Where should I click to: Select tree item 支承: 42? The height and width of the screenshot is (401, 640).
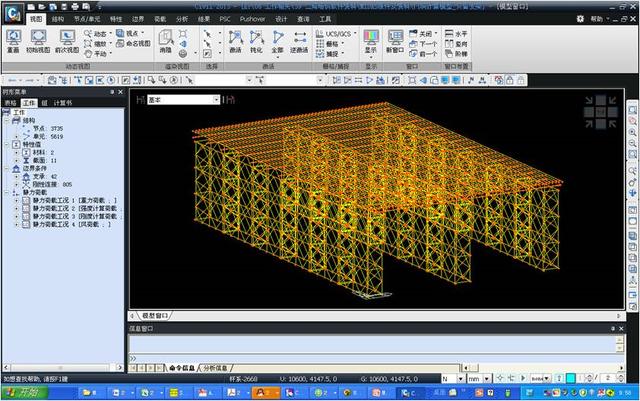44,176
